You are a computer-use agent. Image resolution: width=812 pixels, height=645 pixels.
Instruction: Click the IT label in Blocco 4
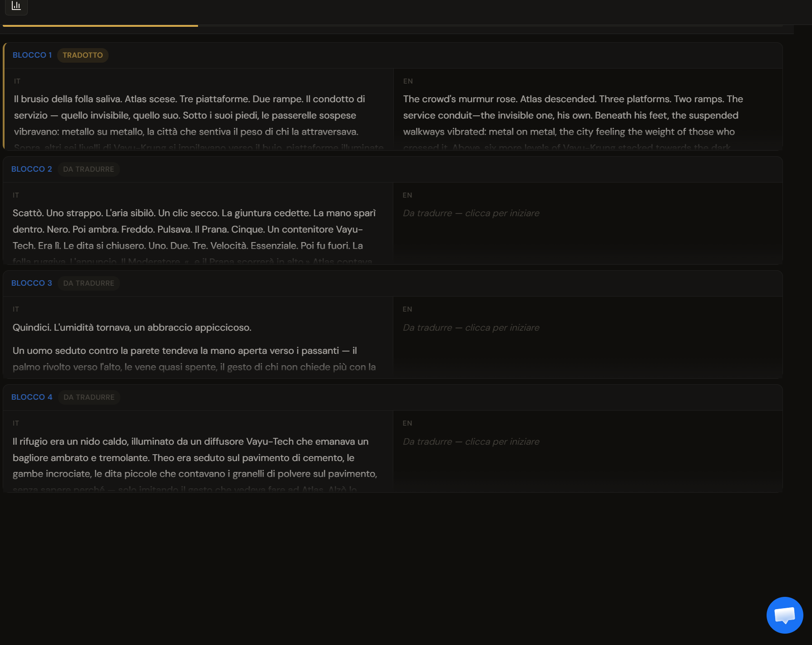[16, 423]
